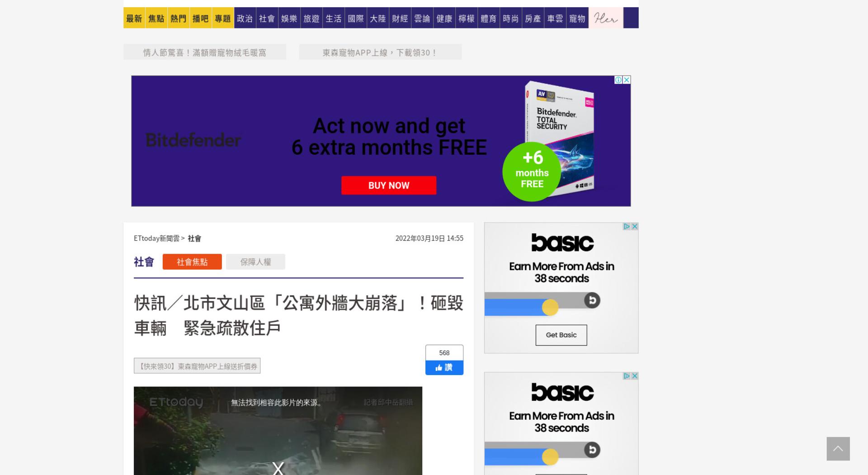Image resolution: width=868 pixels, height=475 pixels.
Task: Click BUY NOW in Bitdefender ad
Action: pyautogui.click(x=389, y=185)
